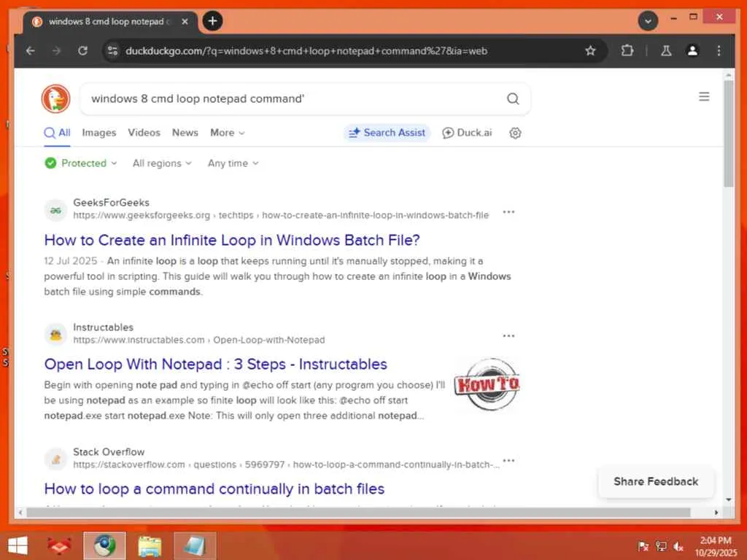Click the DuckDuckGo logo
Viewport: 747px width, 560px height.
point(55,98)
